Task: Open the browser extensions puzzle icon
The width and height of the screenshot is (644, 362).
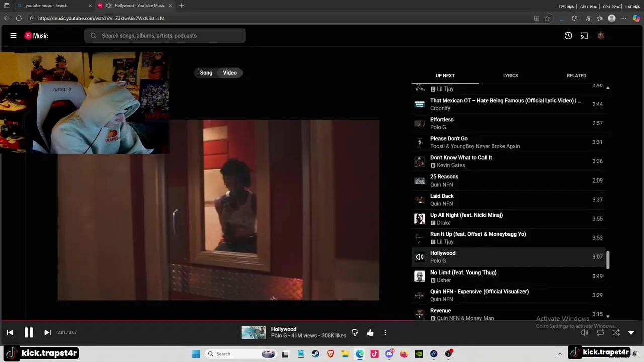Action: click(x=574, y=18)
